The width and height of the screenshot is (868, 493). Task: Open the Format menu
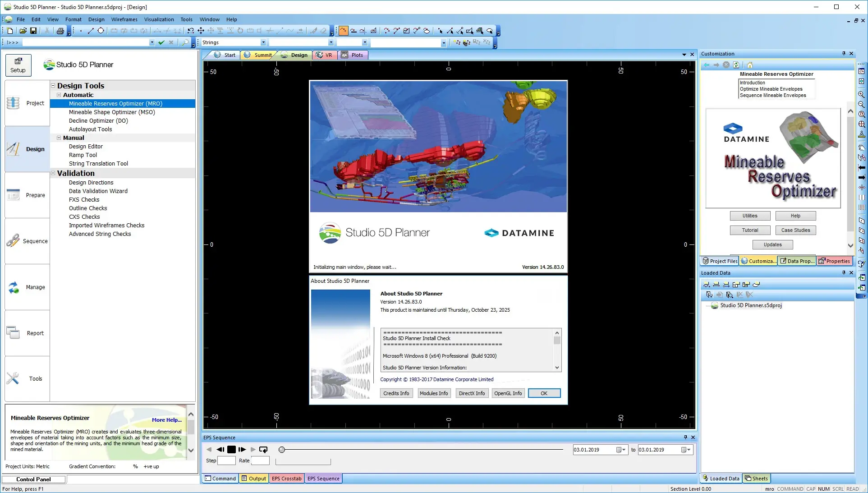pyautogui.click(x=73, y=19)
